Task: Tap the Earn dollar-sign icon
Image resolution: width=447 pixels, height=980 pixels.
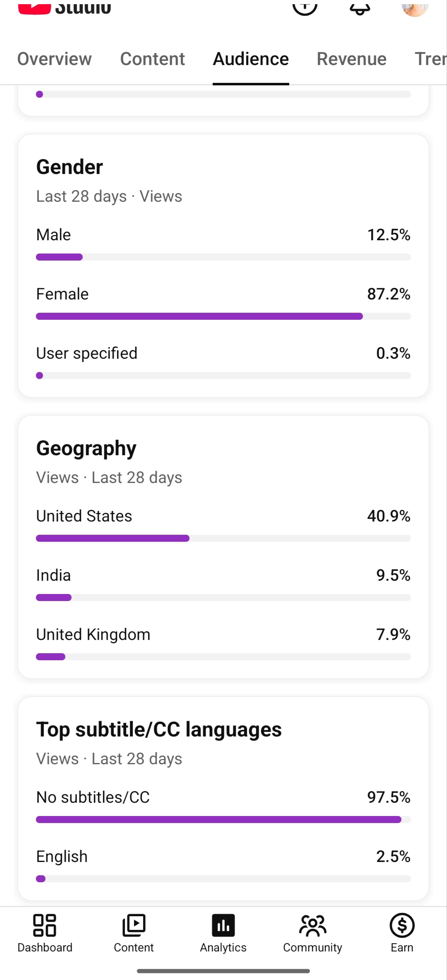Action: [x=402, y=925]
